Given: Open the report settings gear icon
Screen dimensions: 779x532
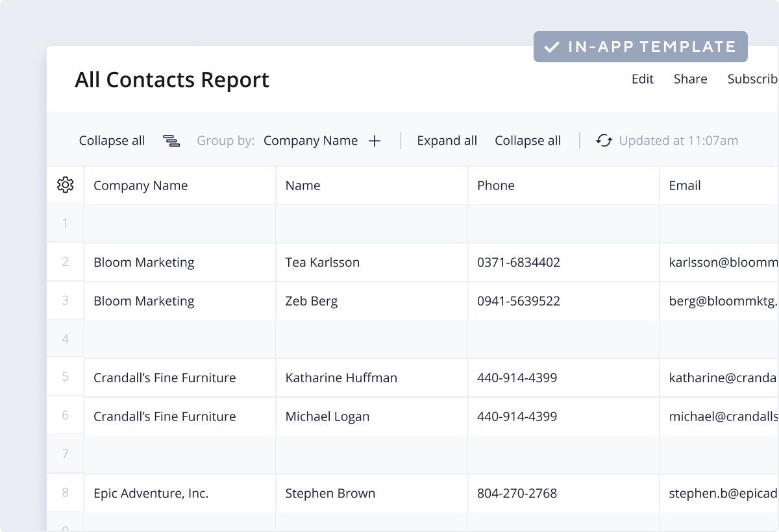Looking at the screenshot, I should (x=65, y=185).
